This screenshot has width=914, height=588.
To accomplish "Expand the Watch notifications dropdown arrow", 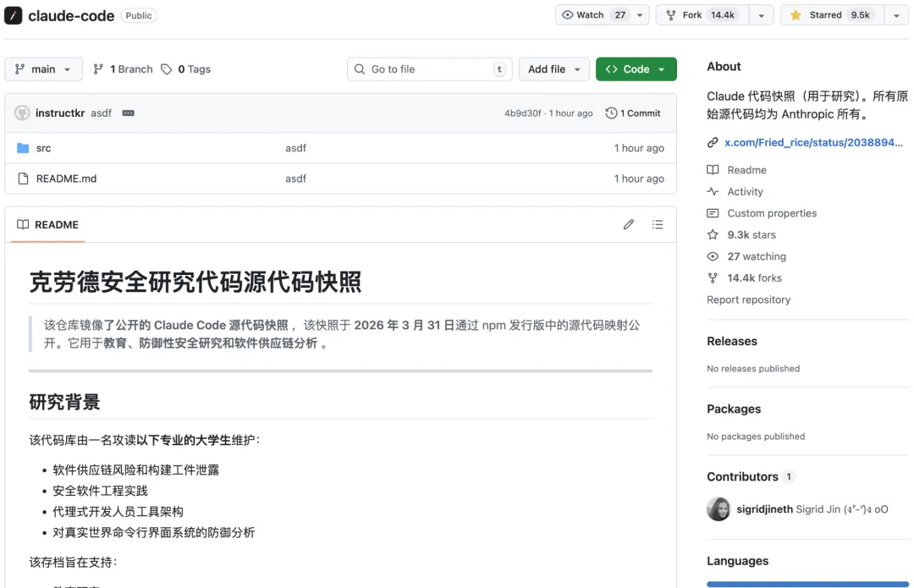I will pos(640,15).
